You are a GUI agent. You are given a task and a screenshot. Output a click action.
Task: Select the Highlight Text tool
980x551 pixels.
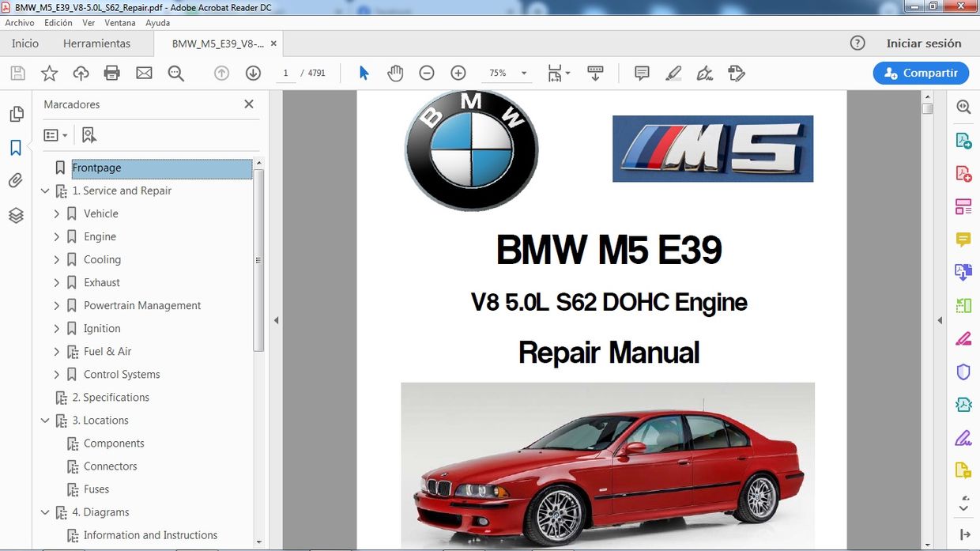click(x=673, y=73)
